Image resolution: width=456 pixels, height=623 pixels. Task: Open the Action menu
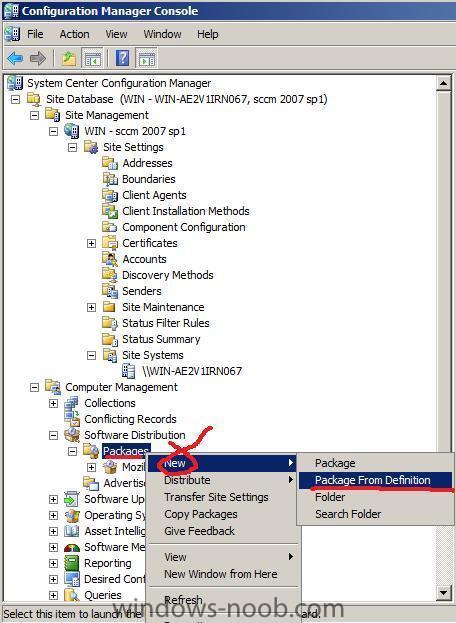[74, 34]
